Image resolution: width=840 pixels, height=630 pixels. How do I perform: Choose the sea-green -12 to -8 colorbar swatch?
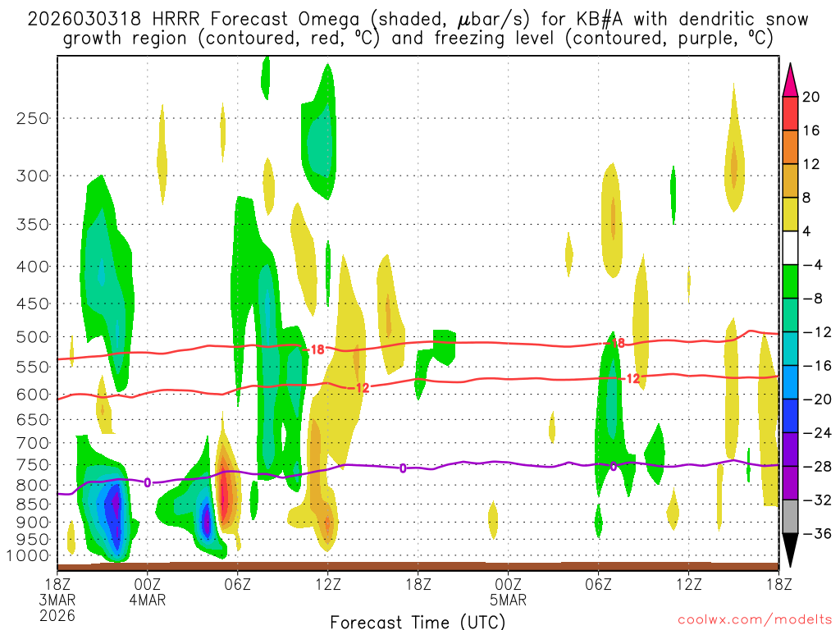coord(790,316)
